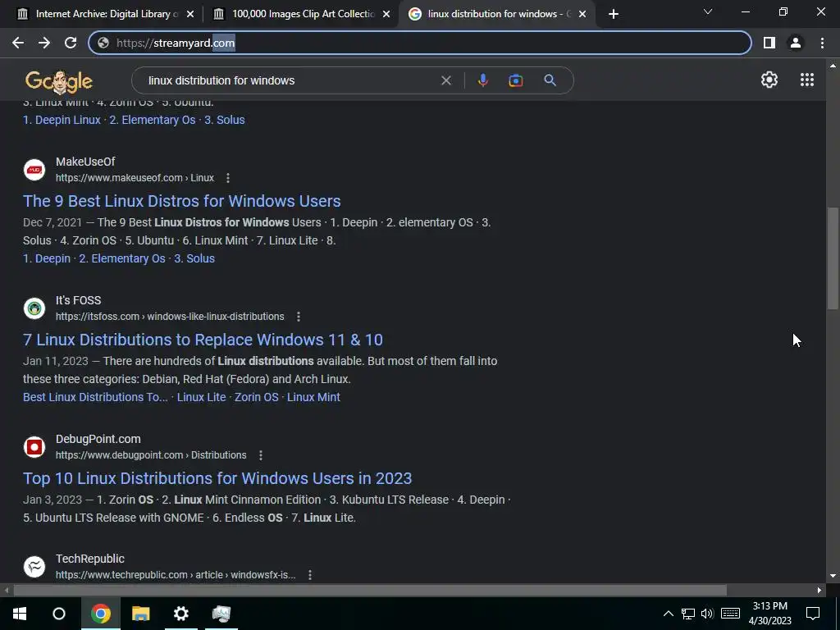Open 'Zorin OS' sublink under It's FOSS
The width and height of the screenshot is (840, 630).
[x=256, y=398]
